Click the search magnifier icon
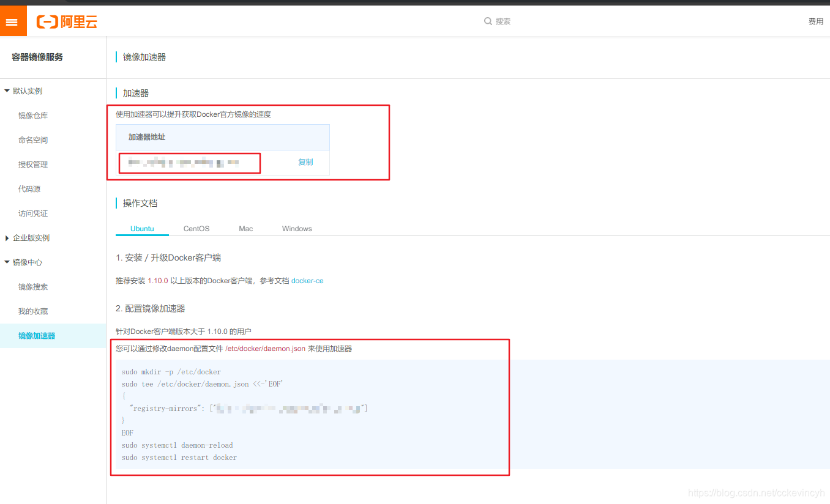Viewport: 830px width, 504px height. (x=488, y=21)
